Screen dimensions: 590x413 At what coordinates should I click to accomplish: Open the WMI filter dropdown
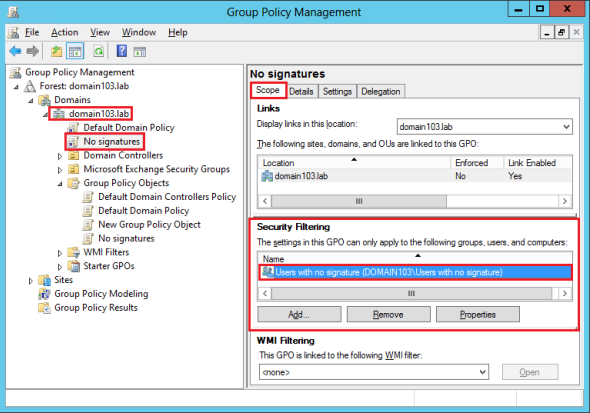(x=374, y=372)
